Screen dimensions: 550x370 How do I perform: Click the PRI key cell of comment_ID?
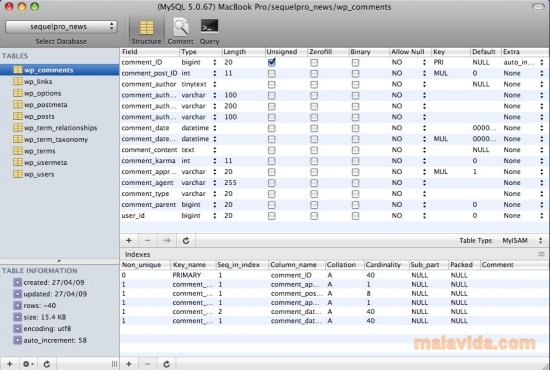pyautogui.click(x=438, y=62)
